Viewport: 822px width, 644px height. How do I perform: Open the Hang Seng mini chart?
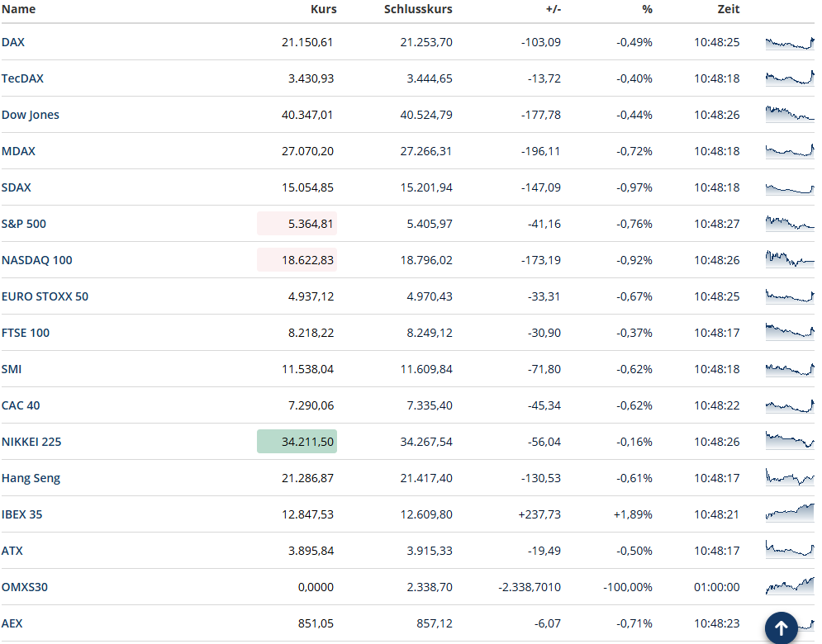pyautogui.click(x=789, y=477)
